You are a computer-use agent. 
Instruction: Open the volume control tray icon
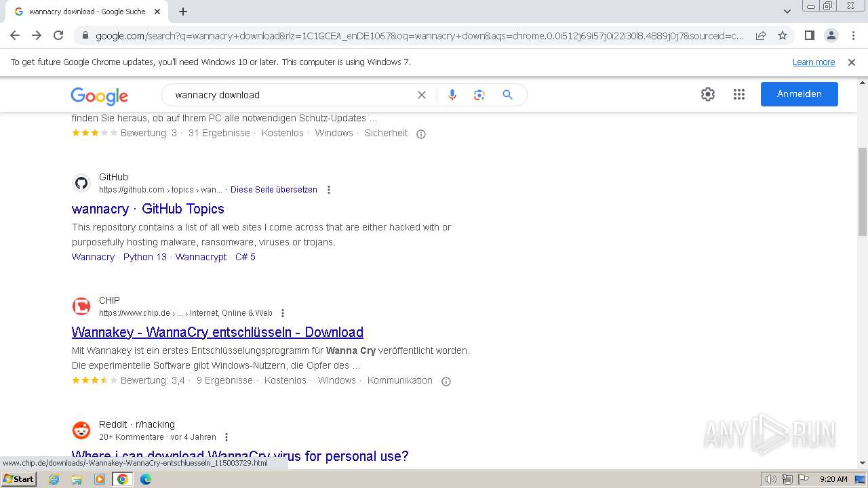pyautogui.click(x=770, y=479)
